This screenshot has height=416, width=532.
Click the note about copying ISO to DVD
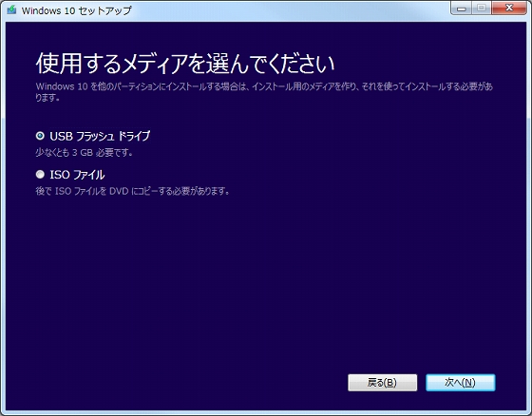pos(132,191)
